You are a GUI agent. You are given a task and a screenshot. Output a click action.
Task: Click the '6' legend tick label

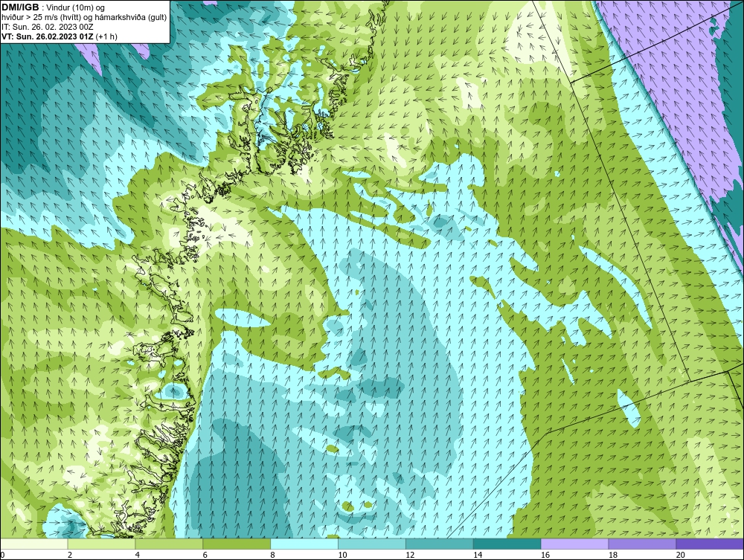click(205, 555)
